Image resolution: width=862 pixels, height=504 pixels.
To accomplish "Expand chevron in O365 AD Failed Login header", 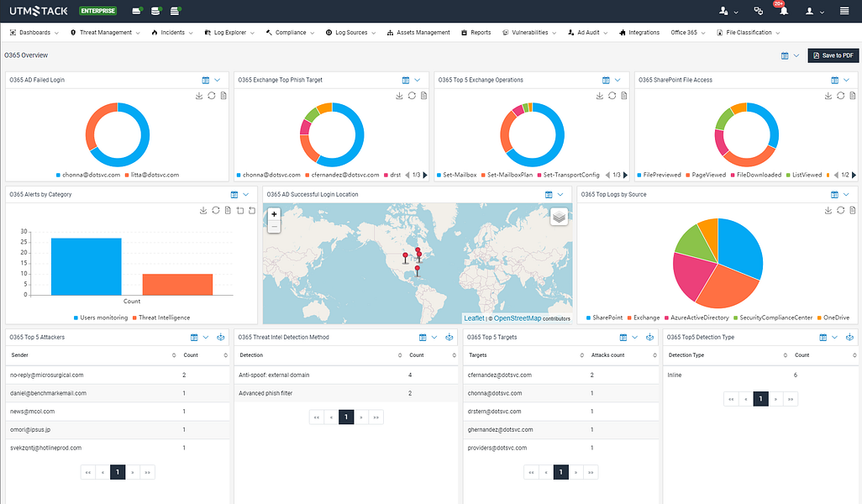I will (218, 81).
